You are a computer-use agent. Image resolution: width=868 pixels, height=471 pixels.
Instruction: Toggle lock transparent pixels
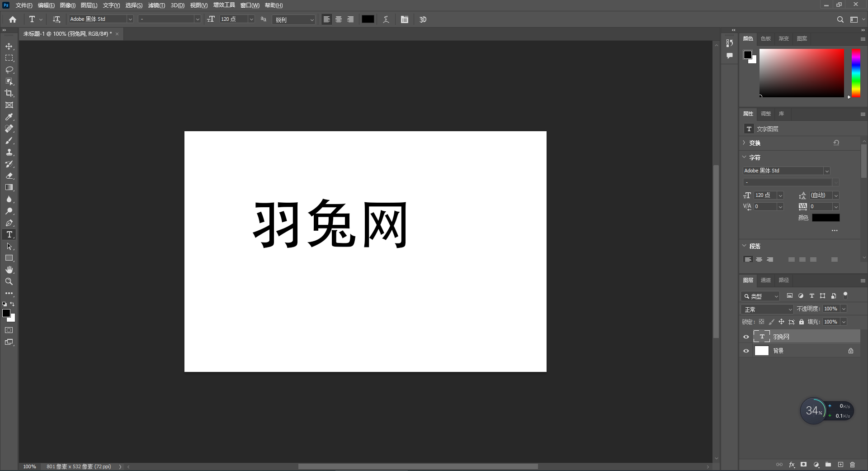761,322
